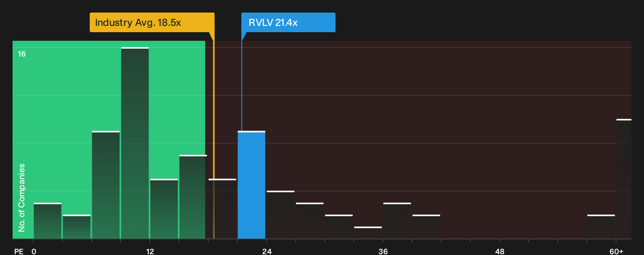Screen dimensions: 644x255
Task: Click the Industry Avg. 18.5x label
Action: (152, 22)
